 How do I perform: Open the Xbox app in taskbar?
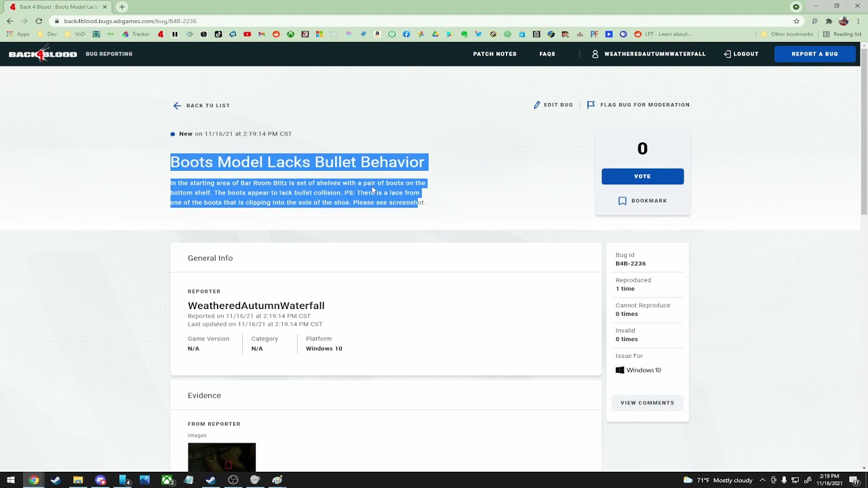click(x=167, y=480)
